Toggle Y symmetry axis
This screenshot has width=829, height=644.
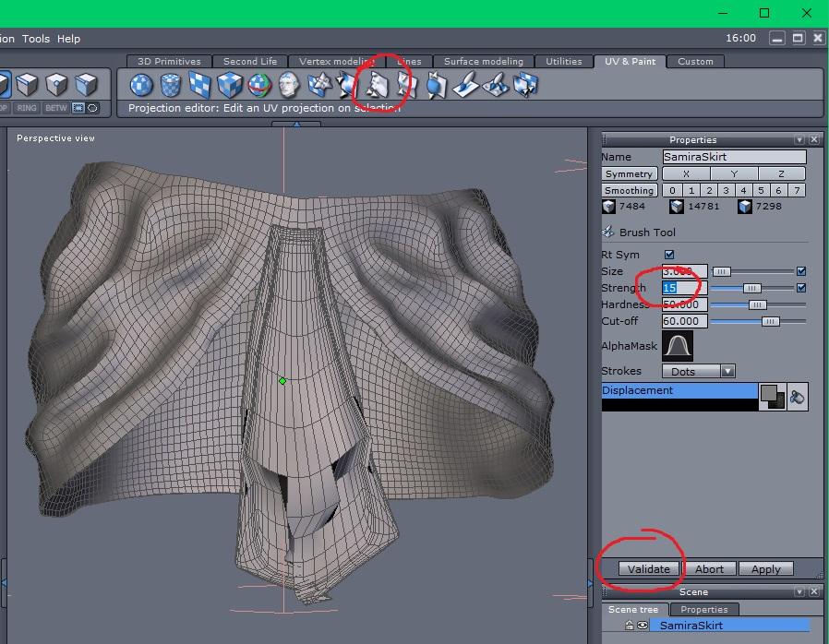(734, 173)
